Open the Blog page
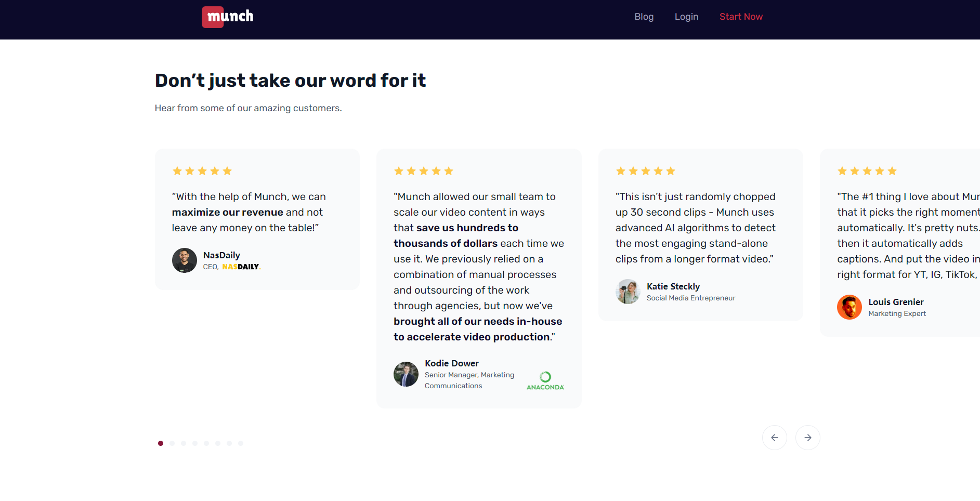 [x=644, y=17]
